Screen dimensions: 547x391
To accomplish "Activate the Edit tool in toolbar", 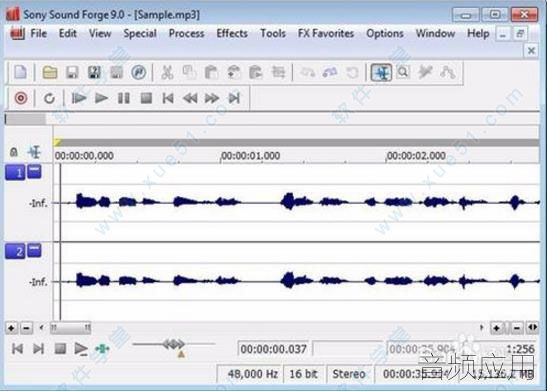I will [x=381, y=73].
